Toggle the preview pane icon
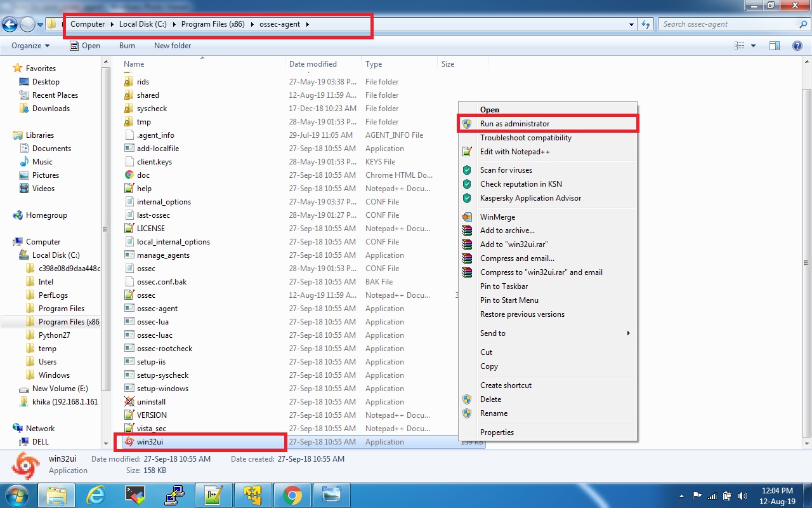The image size is (812, 508). coord(774,46)
